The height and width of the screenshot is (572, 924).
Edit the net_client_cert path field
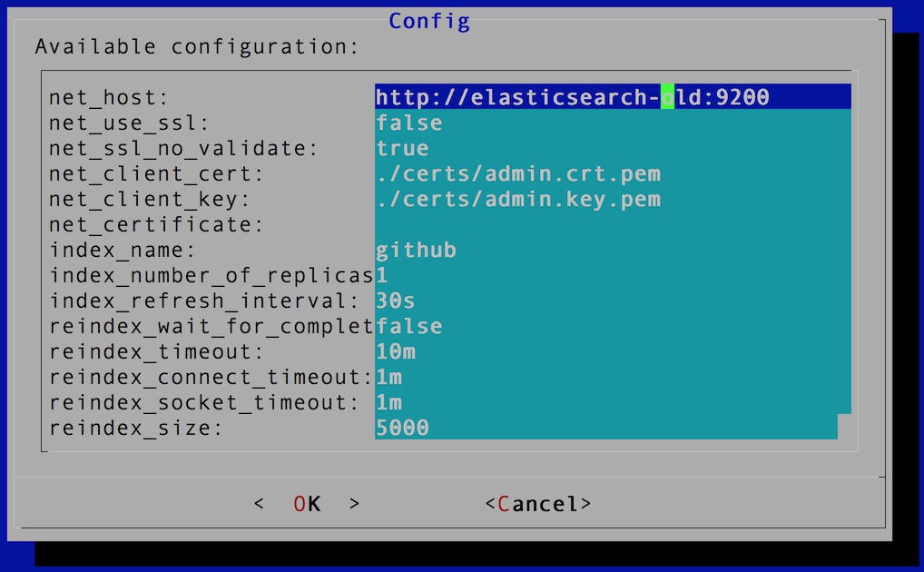613,173
